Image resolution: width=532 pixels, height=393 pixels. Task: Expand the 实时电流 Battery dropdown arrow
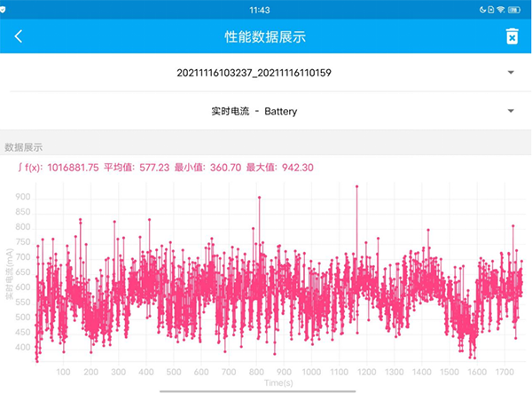pyautogui.click(x=511, y=111)
